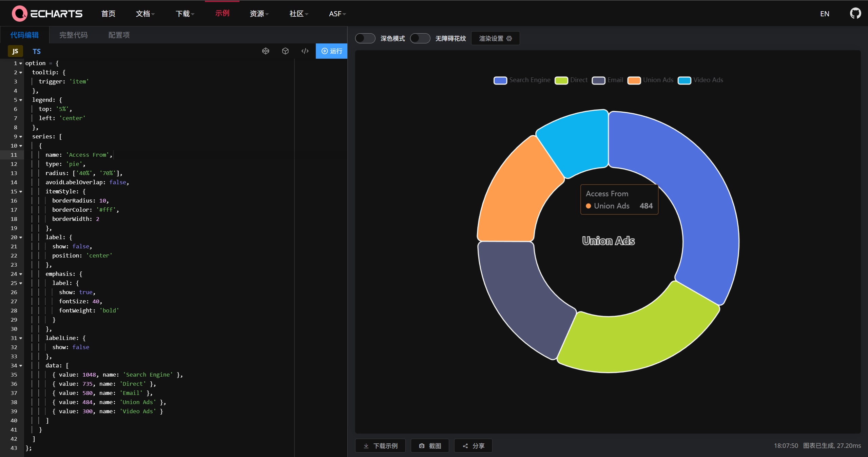
Task: Collapse the series fold arrow on line 9
Action: 21,137
